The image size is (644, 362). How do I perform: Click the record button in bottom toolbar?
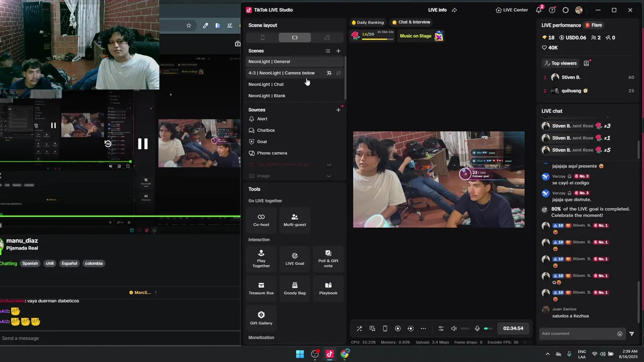(397, 328)
